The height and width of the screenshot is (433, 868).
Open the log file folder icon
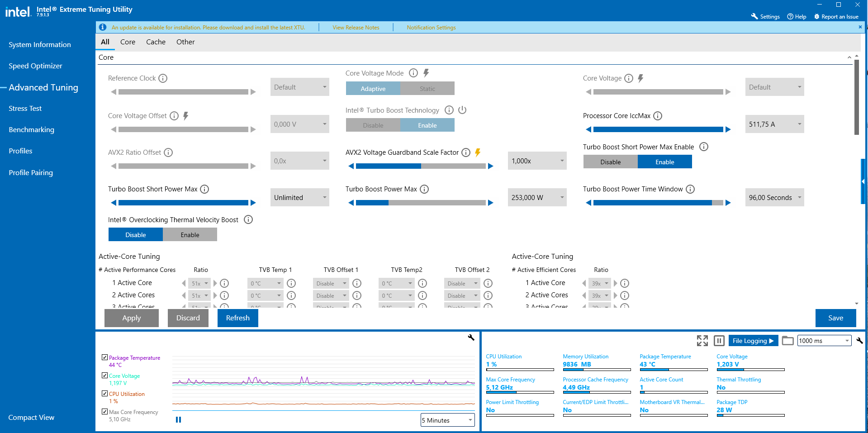pyautogui.click(x=787, y=341)
